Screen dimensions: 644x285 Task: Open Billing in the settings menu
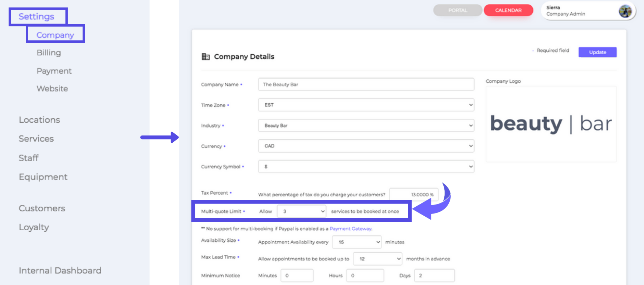coord(49,53)
